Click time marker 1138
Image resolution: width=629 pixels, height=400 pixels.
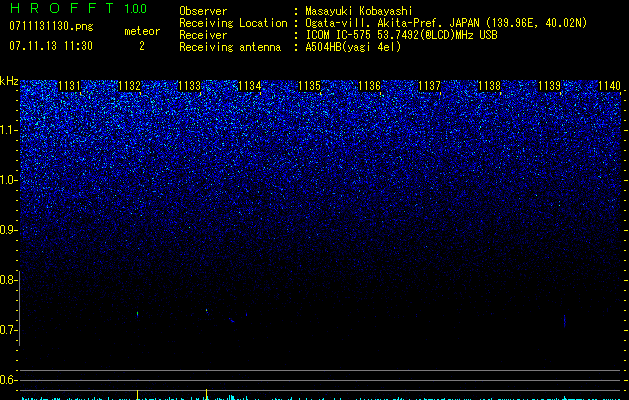[489, 86]
